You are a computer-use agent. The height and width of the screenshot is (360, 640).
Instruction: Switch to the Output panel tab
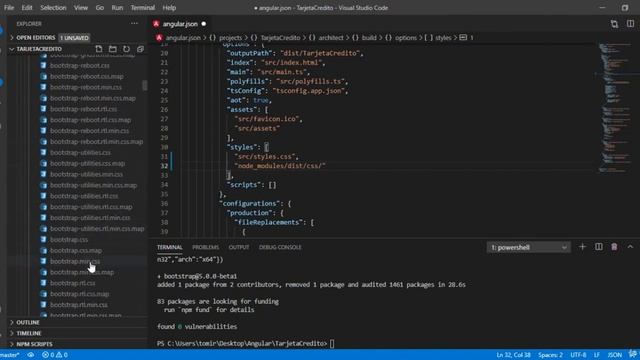(239, 247)
